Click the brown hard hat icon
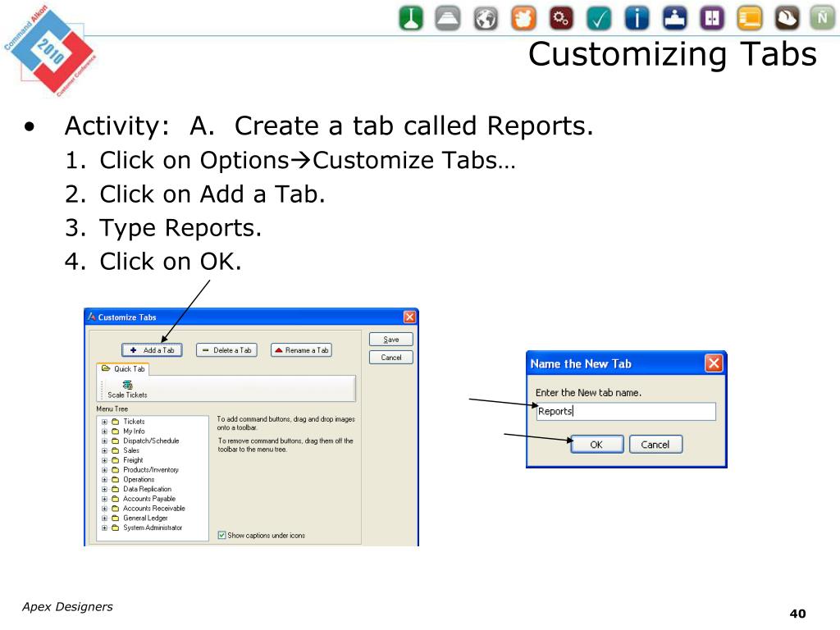The width and height of the screenshot is (840, 630). tap(787, 18)
